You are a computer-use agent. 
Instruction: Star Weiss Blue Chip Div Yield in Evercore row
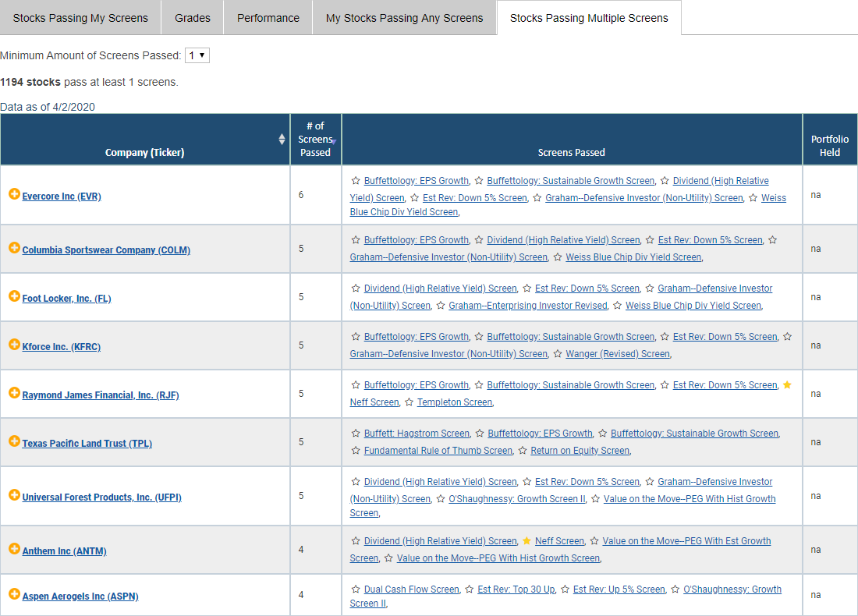point(753,198)
